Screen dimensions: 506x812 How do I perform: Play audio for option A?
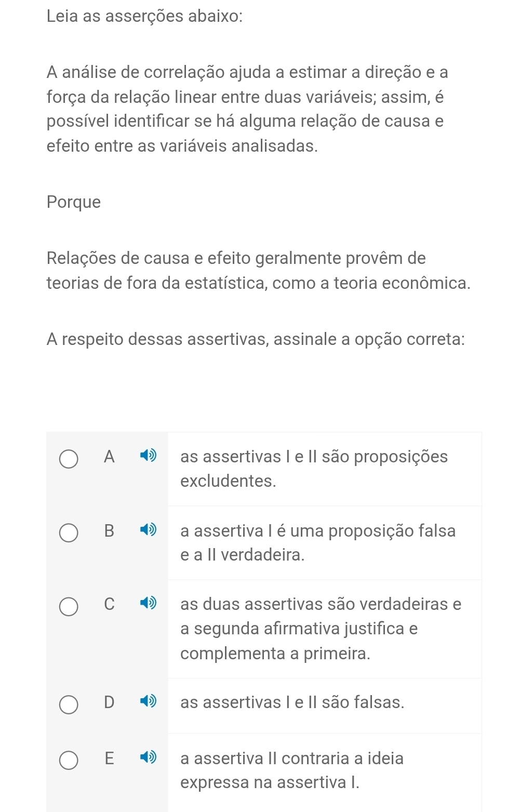click(x=148, y=456)
